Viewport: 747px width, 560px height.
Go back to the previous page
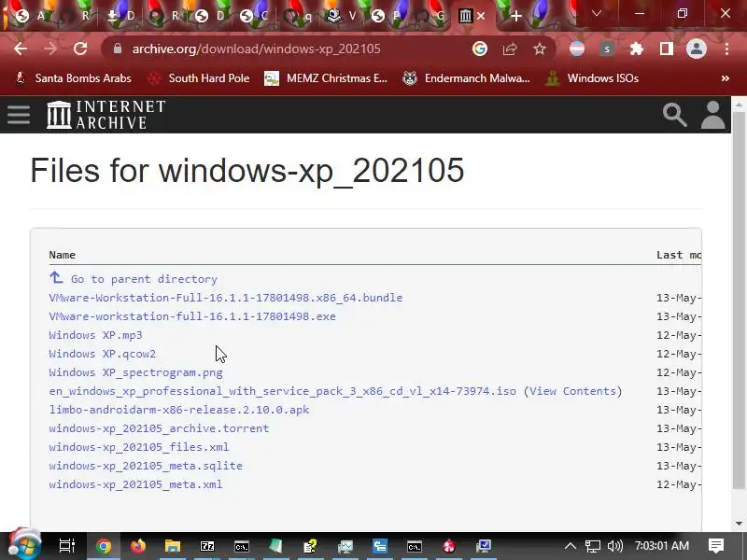click(21, 49)
